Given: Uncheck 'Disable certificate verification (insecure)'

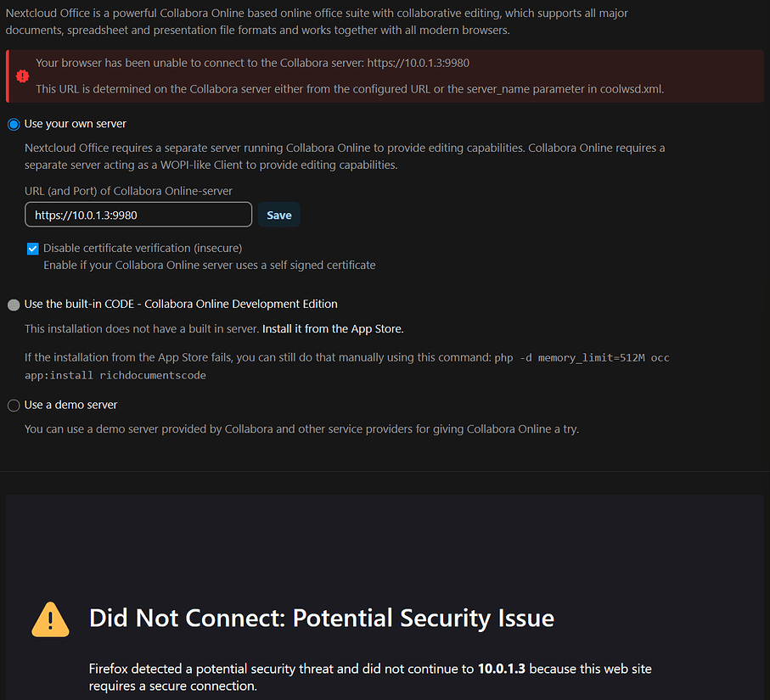Looking at the screenshot, I should coord(32,249).
